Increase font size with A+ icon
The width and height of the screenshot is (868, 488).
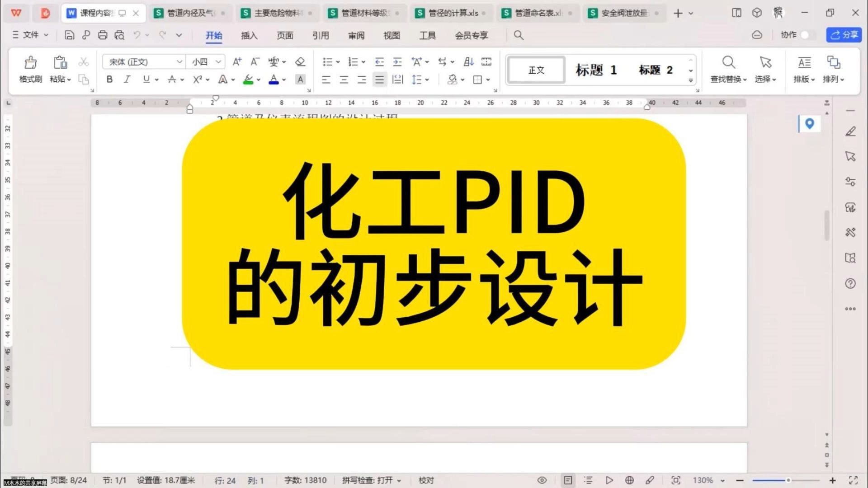click(x=237, y=61)
